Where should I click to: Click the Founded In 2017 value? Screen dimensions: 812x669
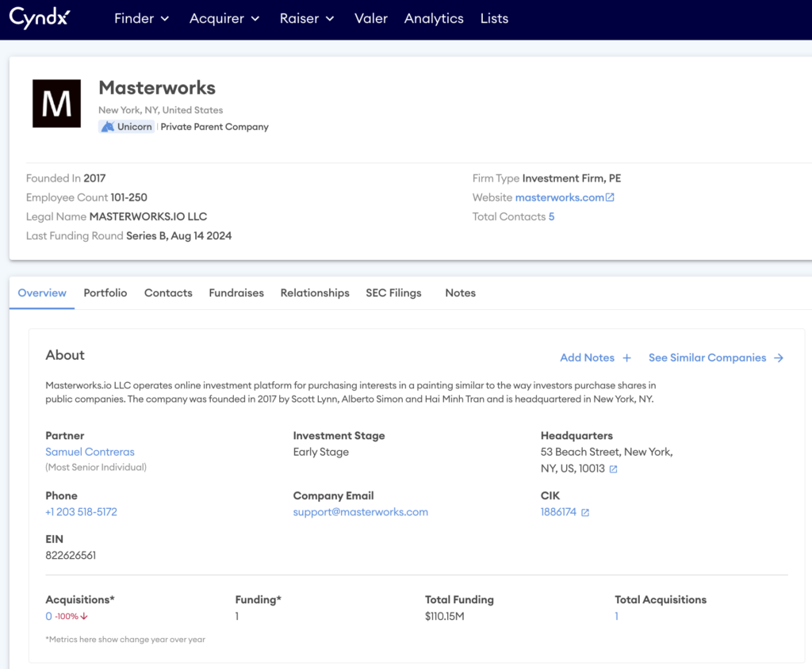(x=95, y=178)
